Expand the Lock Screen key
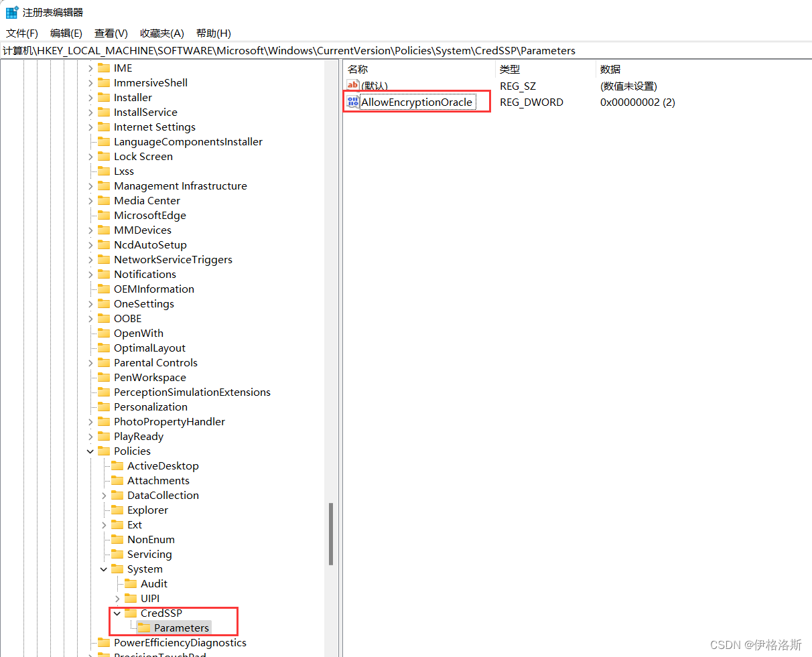Viewport: 812px width, 657px height. click(x=90, y=157)
